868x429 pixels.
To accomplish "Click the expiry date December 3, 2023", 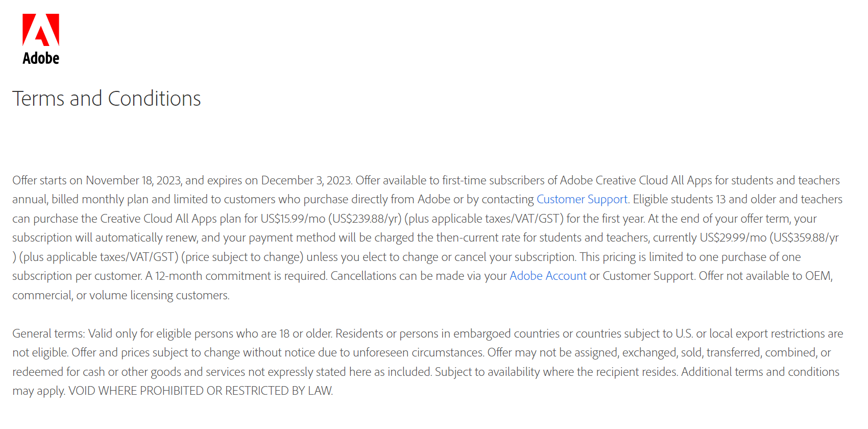I will pos(306,180).
